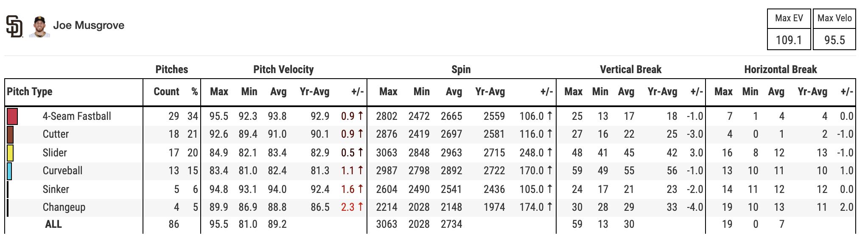Viewport: 868px width, 238px height.
Task: Click the up arrow beside 4-Seam Fastball velocity change
Action: pos(361,116)
